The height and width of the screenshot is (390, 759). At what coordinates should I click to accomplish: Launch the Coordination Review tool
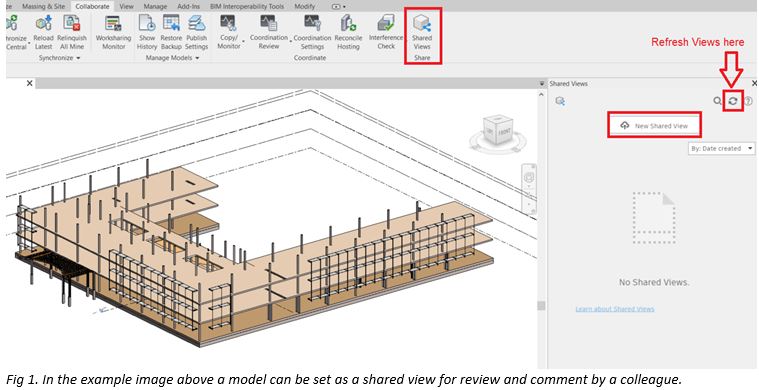(268, 32)
